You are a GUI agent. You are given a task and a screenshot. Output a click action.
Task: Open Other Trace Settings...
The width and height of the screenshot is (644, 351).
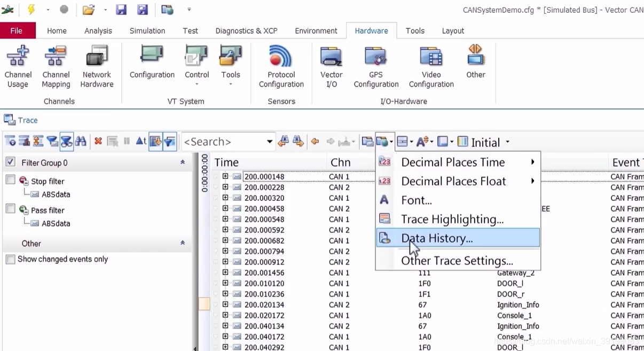pyautogui.click(x=458, y=261)
